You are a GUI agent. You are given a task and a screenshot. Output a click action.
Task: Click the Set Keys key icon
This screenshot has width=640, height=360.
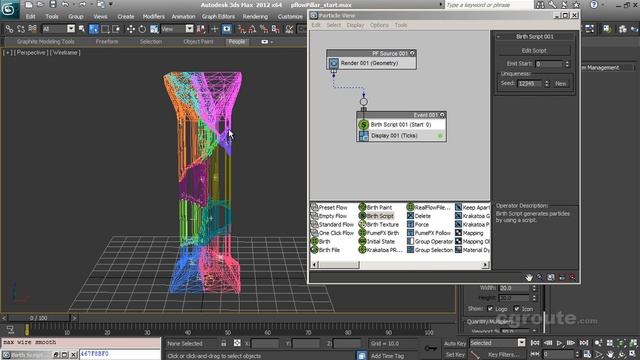(x=431, y=348)
